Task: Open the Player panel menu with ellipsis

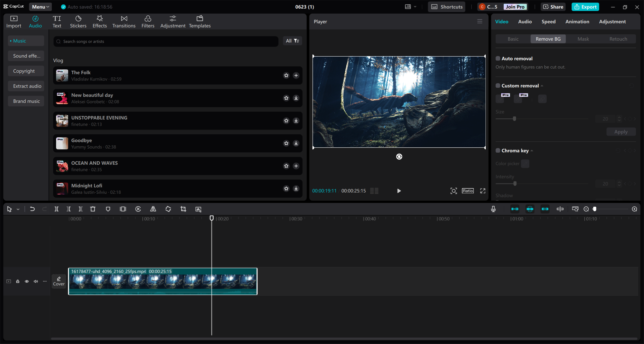Action: click(x=480, y=21)
